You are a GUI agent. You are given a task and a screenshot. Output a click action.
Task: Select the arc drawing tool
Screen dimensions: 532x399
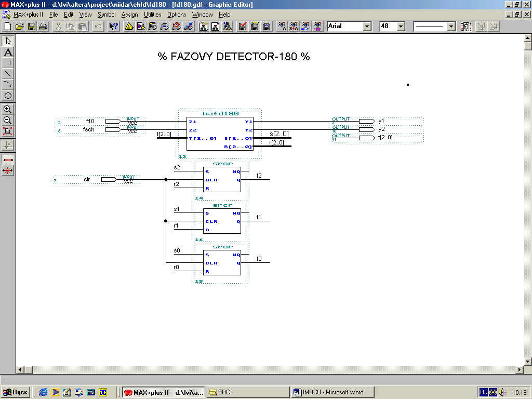pos(8,85)
